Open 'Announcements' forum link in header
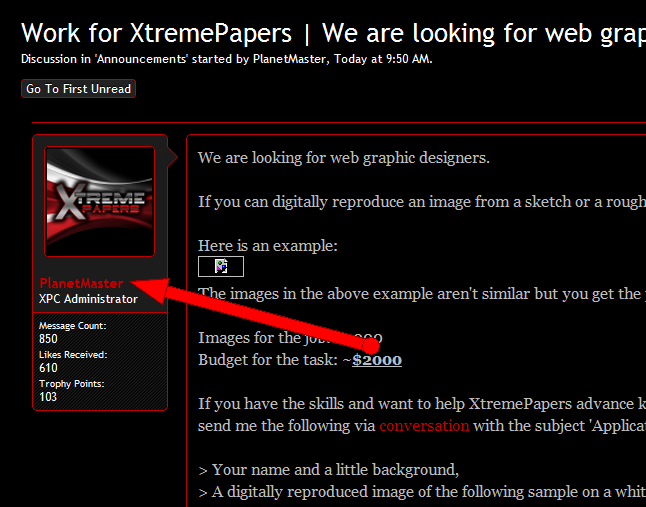The width and height of the screenshot is (646, 507). pyautogui.click(x=142, y=59)
